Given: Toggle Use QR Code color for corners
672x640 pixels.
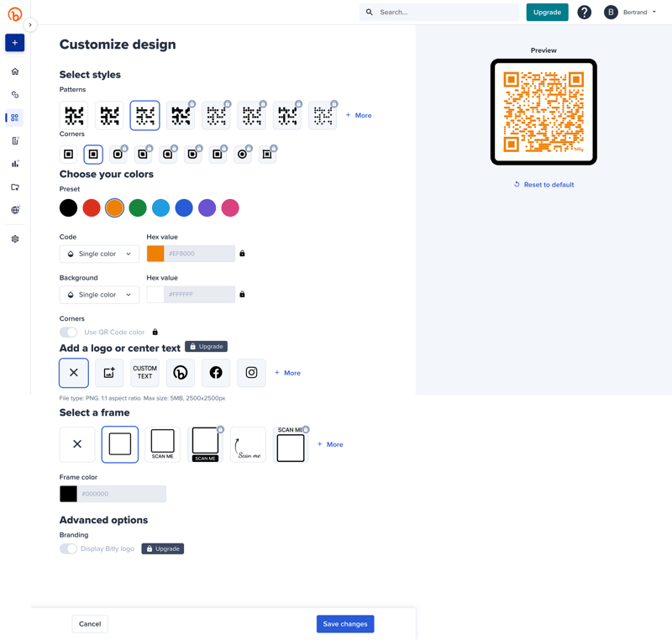Looking at the screenshot, I should [x=67, y=332].
